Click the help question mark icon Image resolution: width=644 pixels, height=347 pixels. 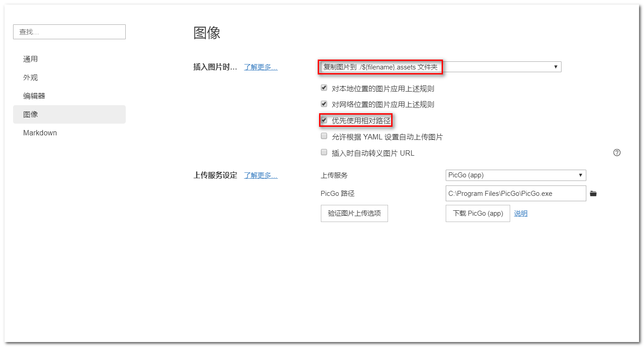[617, 153]
